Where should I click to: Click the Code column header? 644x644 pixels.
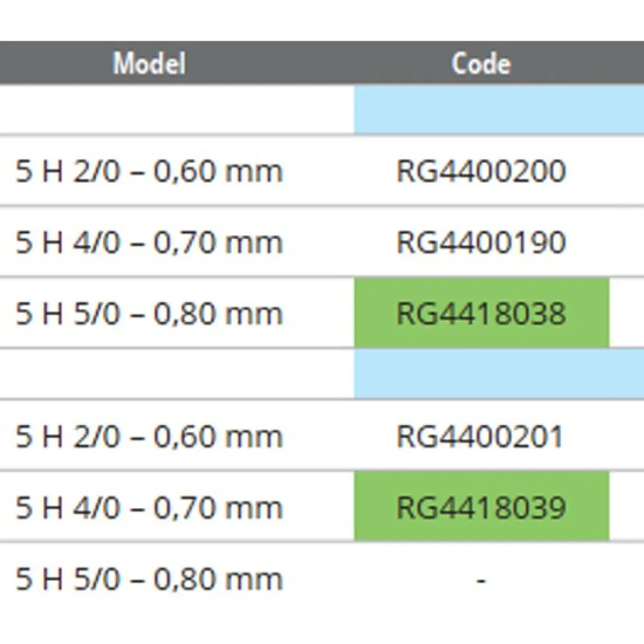click(481, 63)
